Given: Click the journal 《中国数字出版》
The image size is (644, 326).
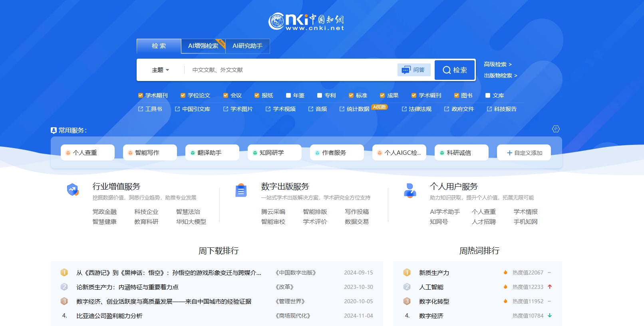Looking at the screenshot, I should point(296,273).
